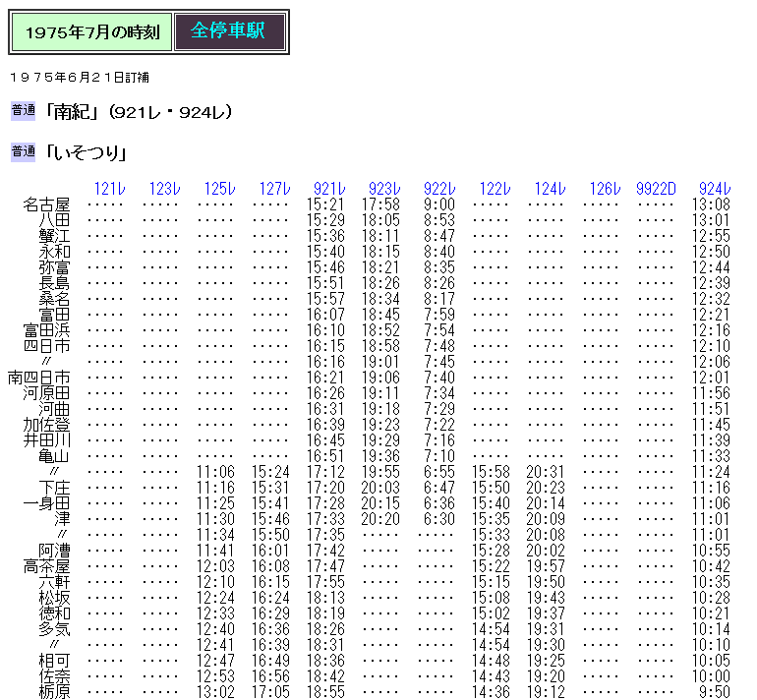Click station name 阿漕
This screenshot has height=700, width=757.
point(54,551)
